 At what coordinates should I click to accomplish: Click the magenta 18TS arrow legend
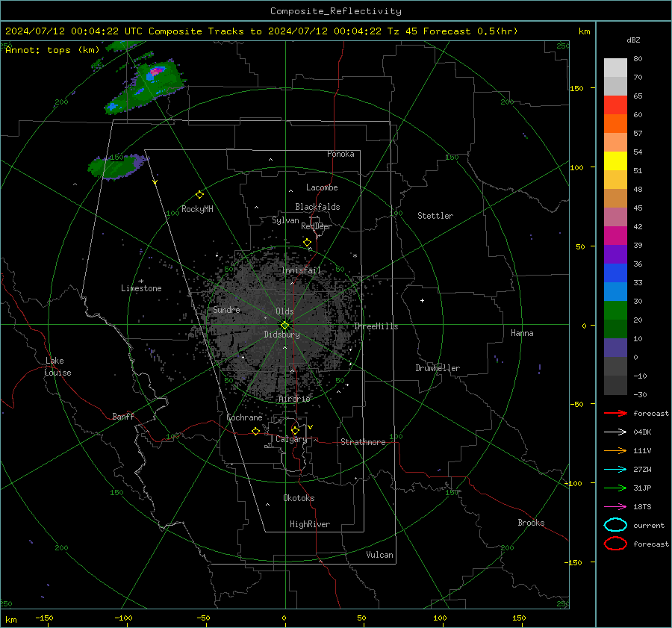click(615, 507)
